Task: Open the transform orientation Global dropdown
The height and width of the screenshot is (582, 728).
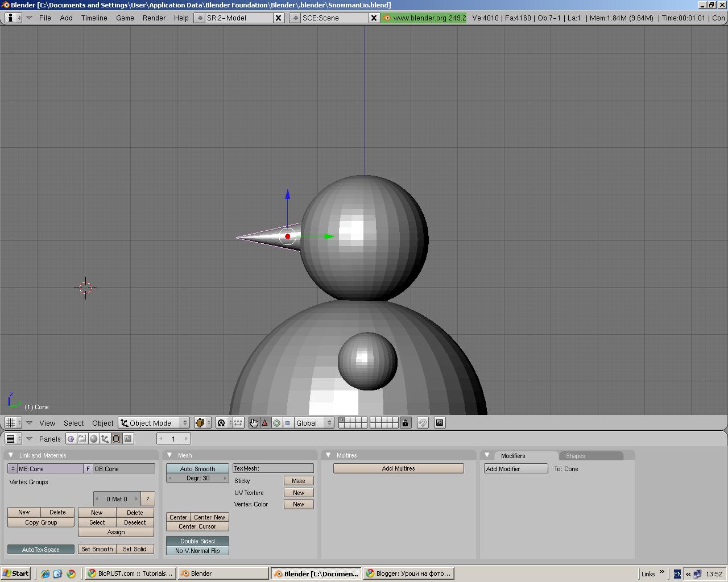Action: click(x=313, y=423)
